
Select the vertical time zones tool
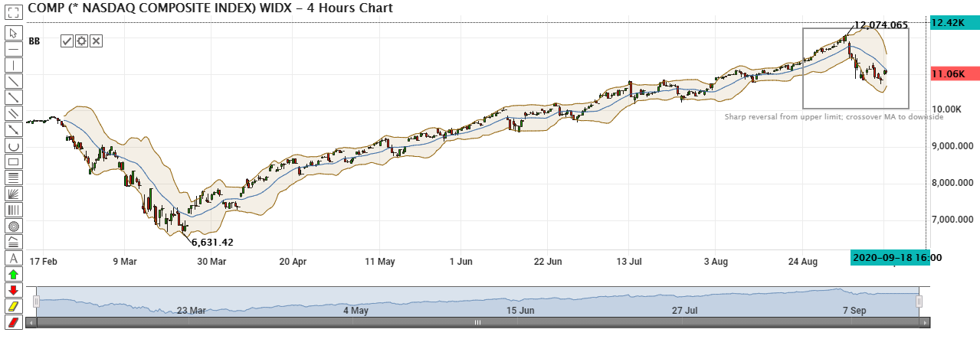[13, 210]
